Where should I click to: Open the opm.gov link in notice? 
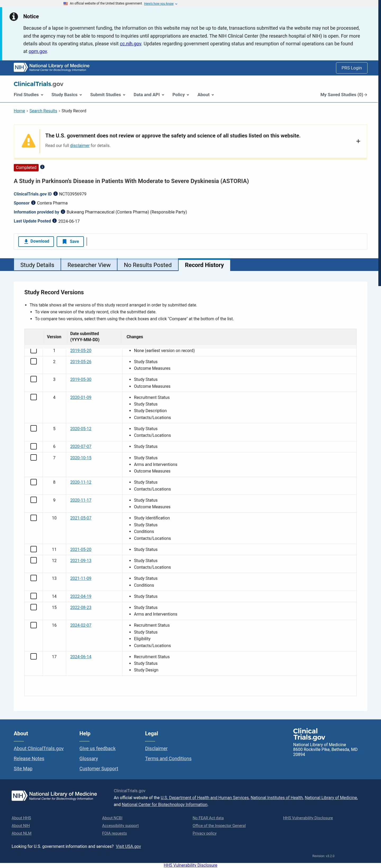click(x=38, y=51)
